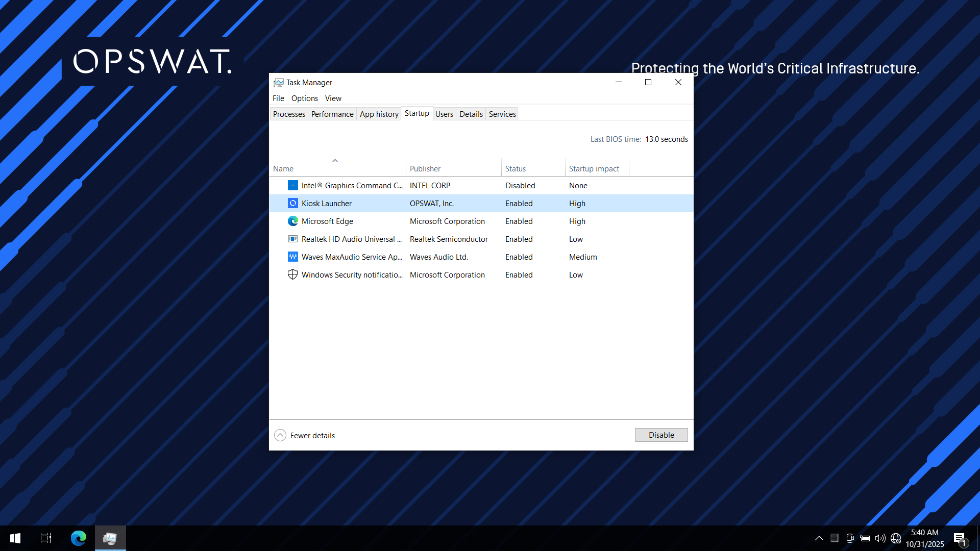Open the network globe tray icon

pos(896,538)
